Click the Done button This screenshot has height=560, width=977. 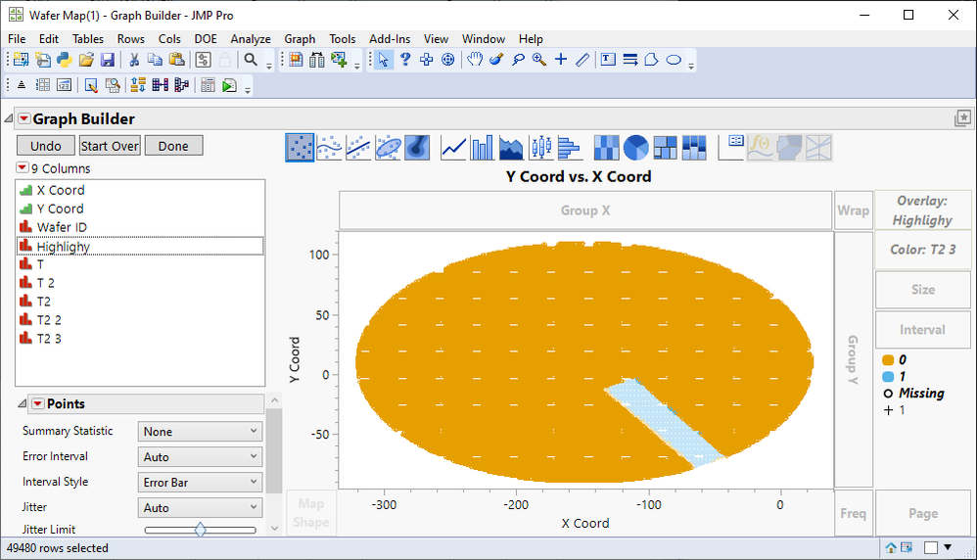tap(173, 146)
